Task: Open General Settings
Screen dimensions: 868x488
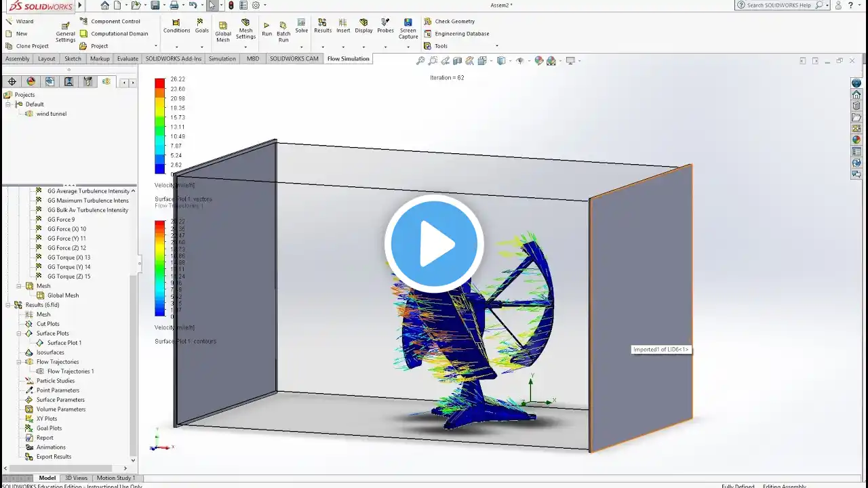Action: [x=66, y=33]
